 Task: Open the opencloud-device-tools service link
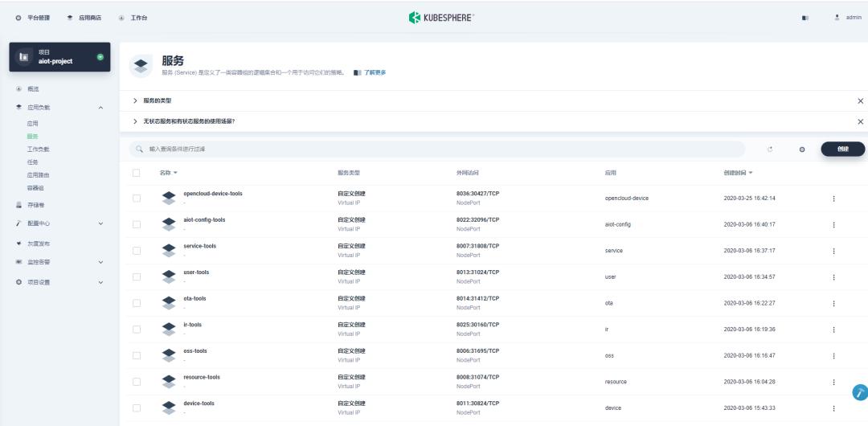213,194
